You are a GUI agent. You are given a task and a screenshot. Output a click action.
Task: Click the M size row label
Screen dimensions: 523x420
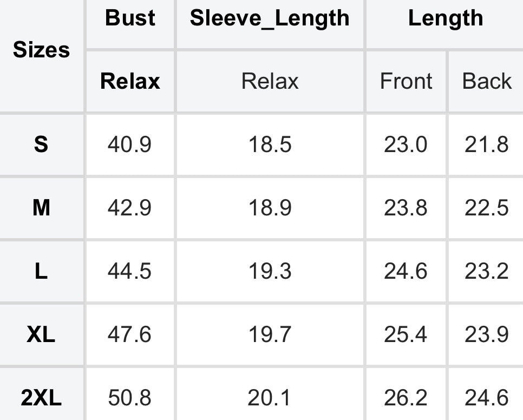coord(41,208)
